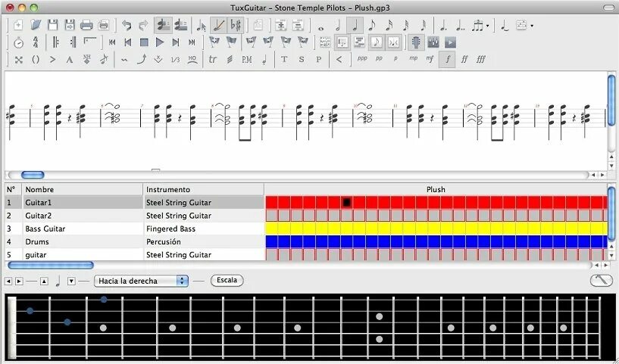
Task: Jump to the first measure
Action: pyautogui.click(x=112, y=42)
